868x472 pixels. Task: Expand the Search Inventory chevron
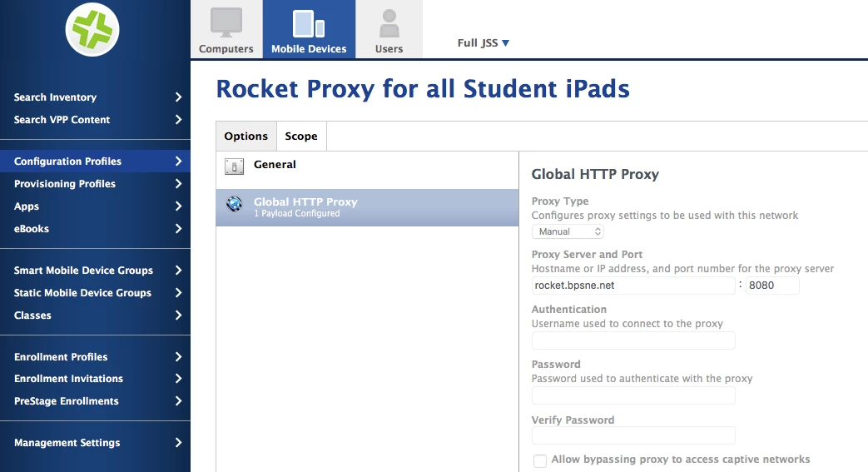(x=178, y=97)
